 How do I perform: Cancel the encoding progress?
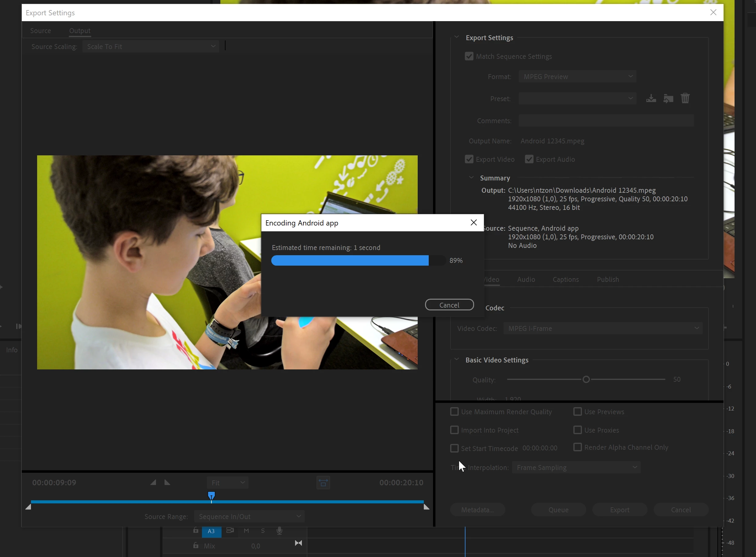[449, 305]
